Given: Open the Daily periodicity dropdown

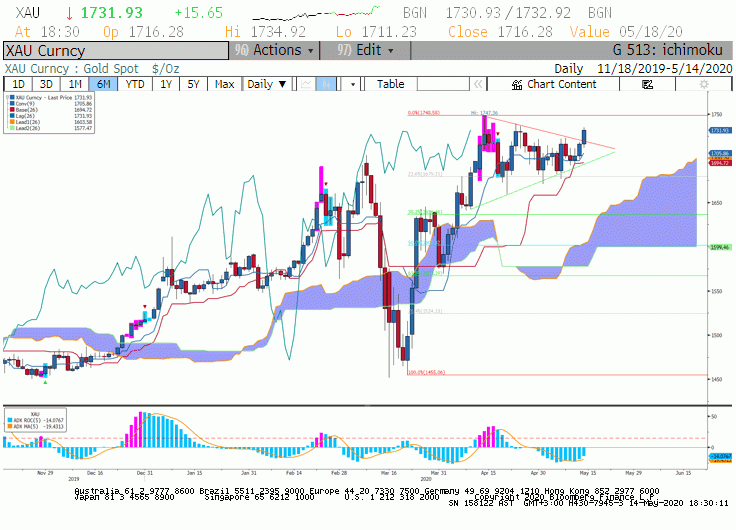Looking at the screenshot, I should click(267, 84).
